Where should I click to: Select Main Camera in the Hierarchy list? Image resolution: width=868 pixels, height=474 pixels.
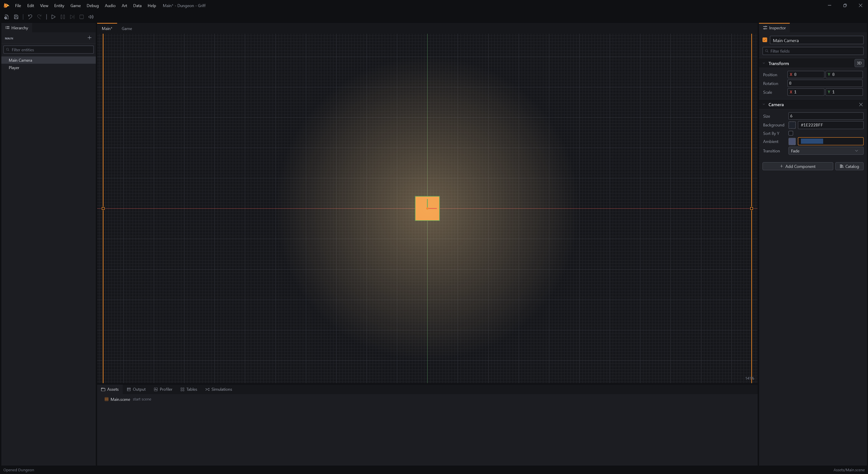pos(48,60)
